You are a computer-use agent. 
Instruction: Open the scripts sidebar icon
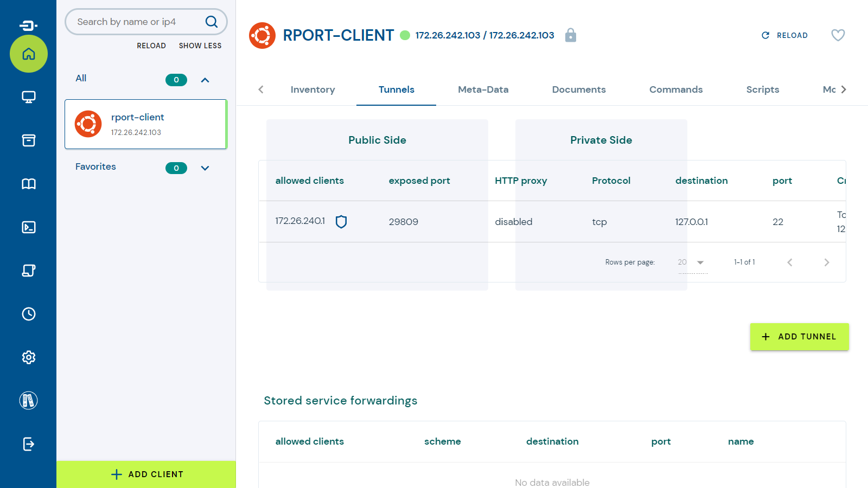[x=29, y=271]
